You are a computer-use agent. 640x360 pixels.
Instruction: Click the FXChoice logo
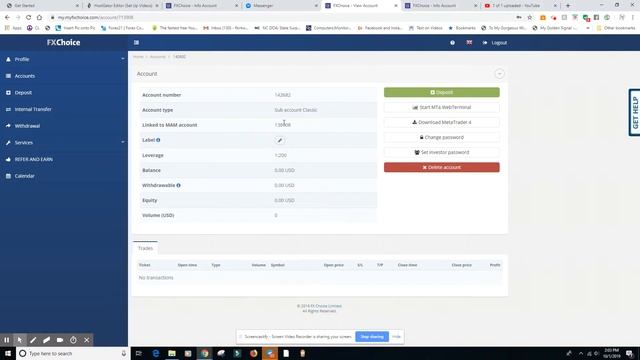click(63, 42)
